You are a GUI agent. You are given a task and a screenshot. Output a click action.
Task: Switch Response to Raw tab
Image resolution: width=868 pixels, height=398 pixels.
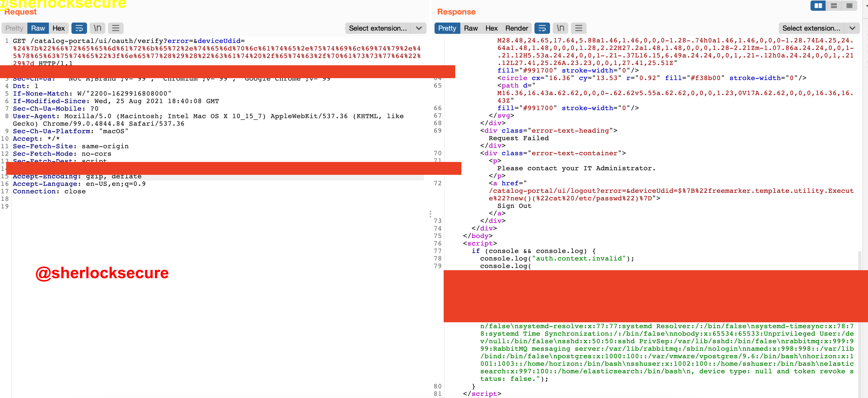pos(471,28)
